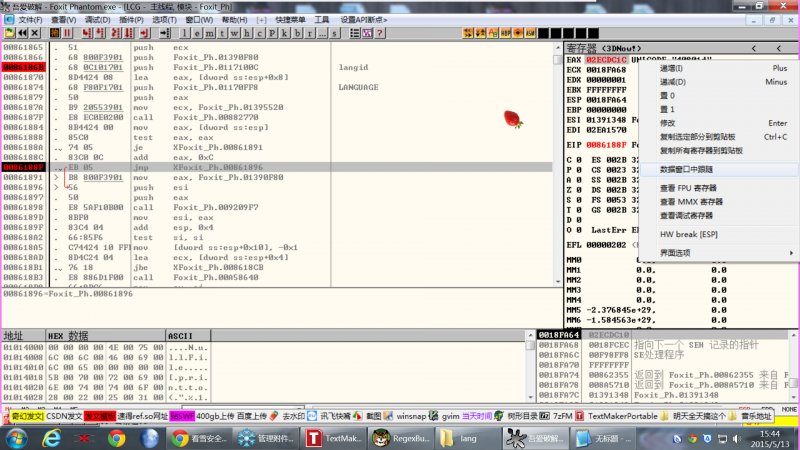
Task: Choose 查看 FPU 寄存器 in context menu
Action: tap(718, 188)
